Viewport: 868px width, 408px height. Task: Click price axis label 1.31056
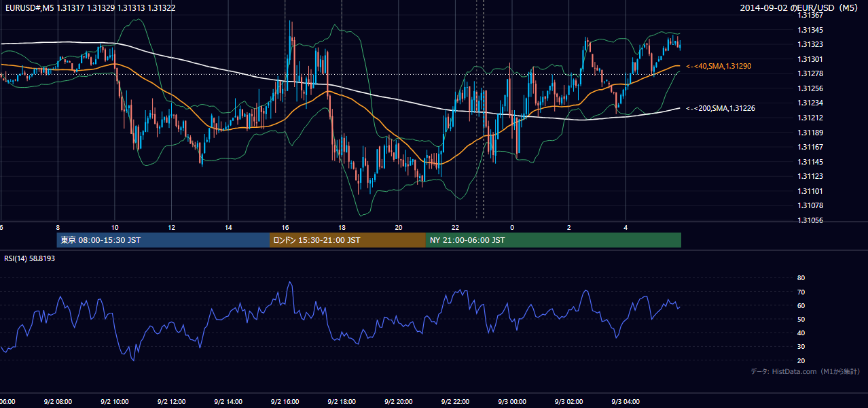click(810, 220)
